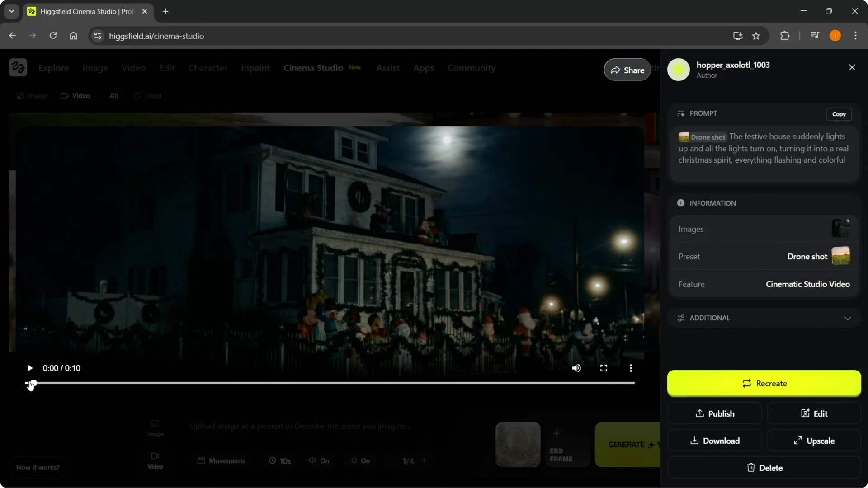
Task: Expand the Additional section
Action: (x=848, y=318)
